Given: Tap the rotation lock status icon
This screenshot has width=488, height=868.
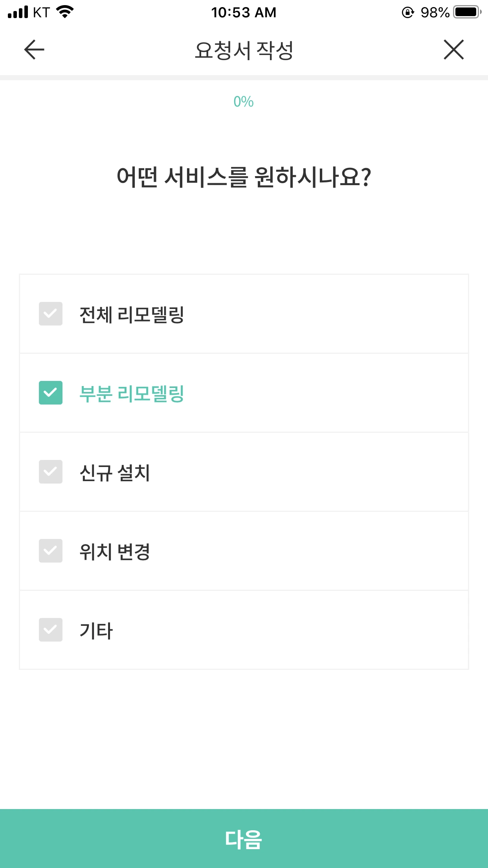Looking at the screenshot, I should pos(408,13).
